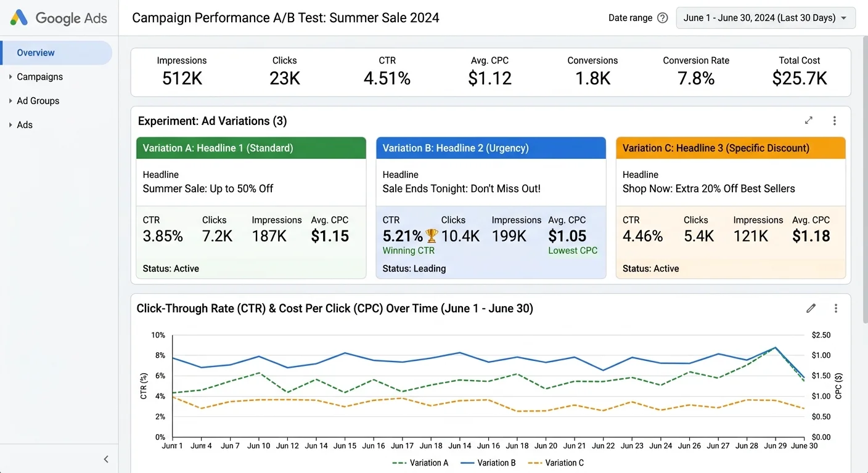This screenshot has width=868, height=473.
Task: Click the vertical scrollbar on the right
Action: coord(865,179)
